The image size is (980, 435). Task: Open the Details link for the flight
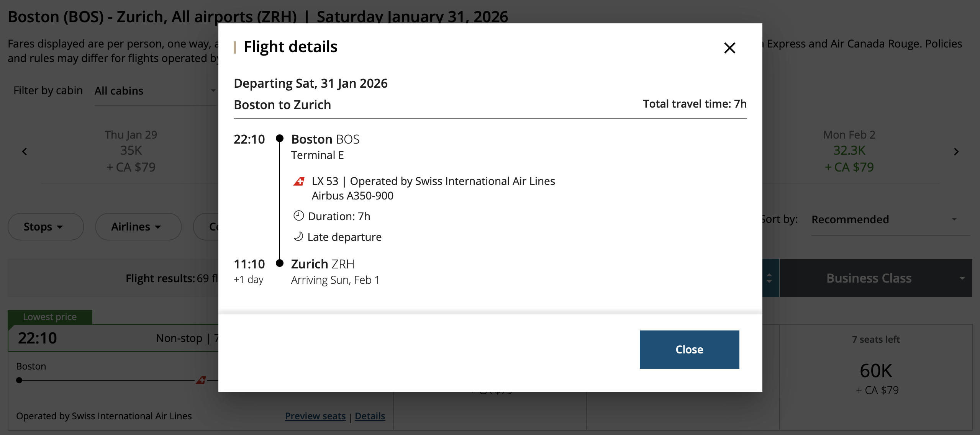370,416
